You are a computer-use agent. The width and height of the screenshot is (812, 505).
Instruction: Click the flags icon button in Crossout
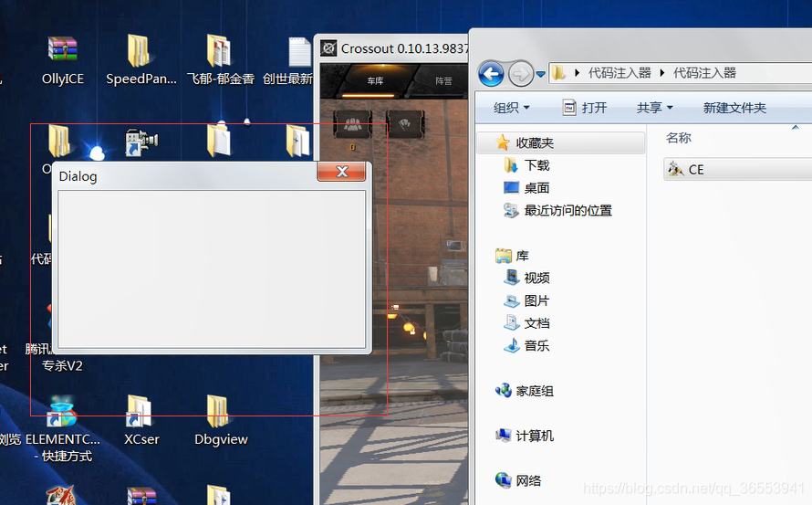(x=405, y=124)
